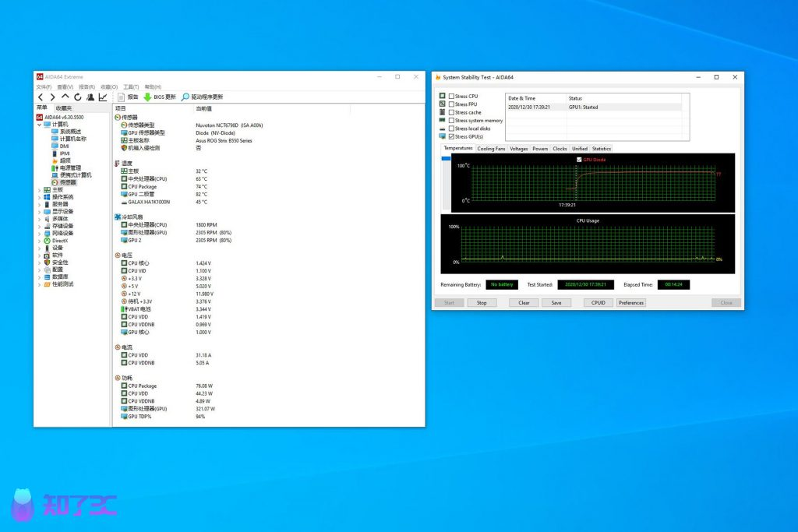Go back with the left arrow in AIDA64

coord(41,97)
